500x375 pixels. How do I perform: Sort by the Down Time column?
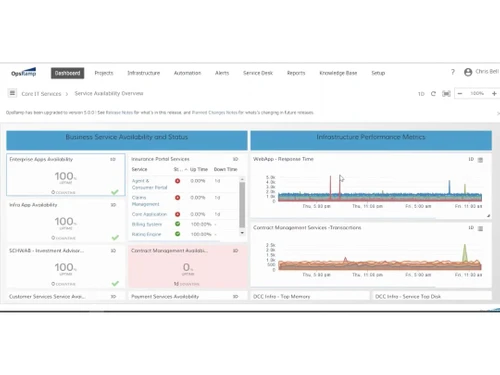(x=225, y=169)
